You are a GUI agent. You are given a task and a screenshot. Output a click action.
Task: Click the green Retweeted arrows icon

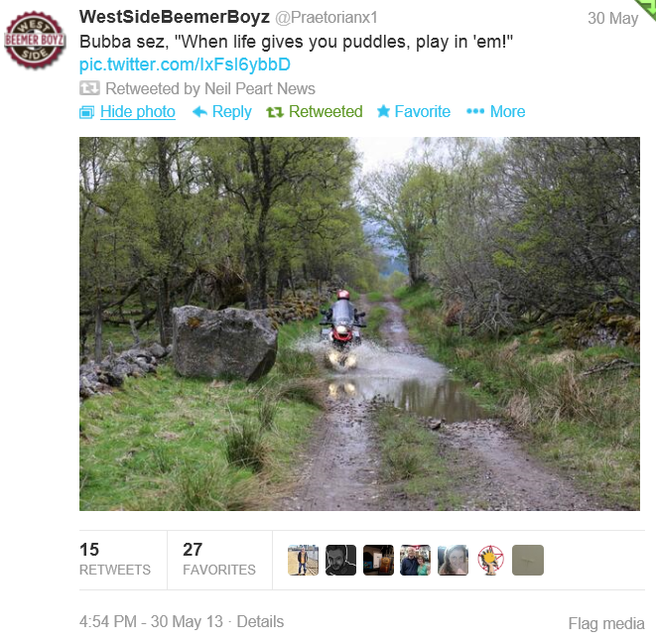click(275, 112)
